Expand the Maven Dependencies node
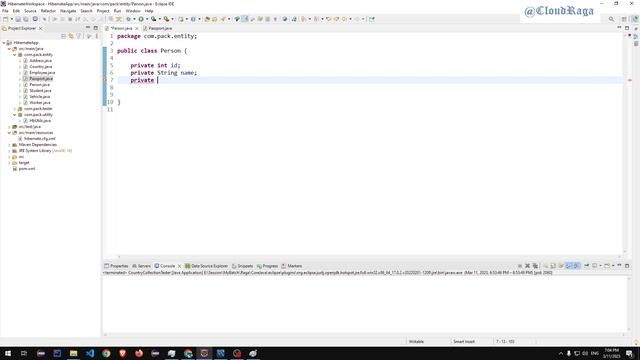This screenshot has height=360, width=640. [9, 145]
